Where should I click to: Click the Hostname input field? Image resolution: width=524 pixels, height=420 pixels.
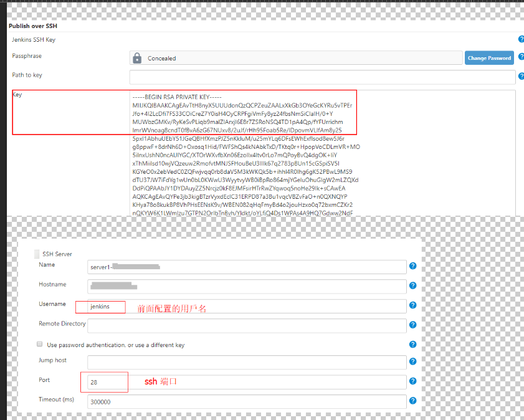point(247,287)
